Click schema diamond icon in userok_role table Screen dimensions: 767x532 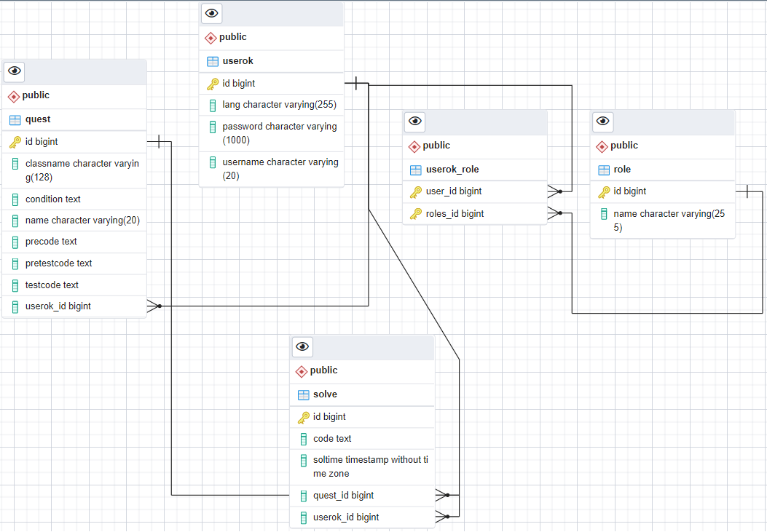pos(414,146)
